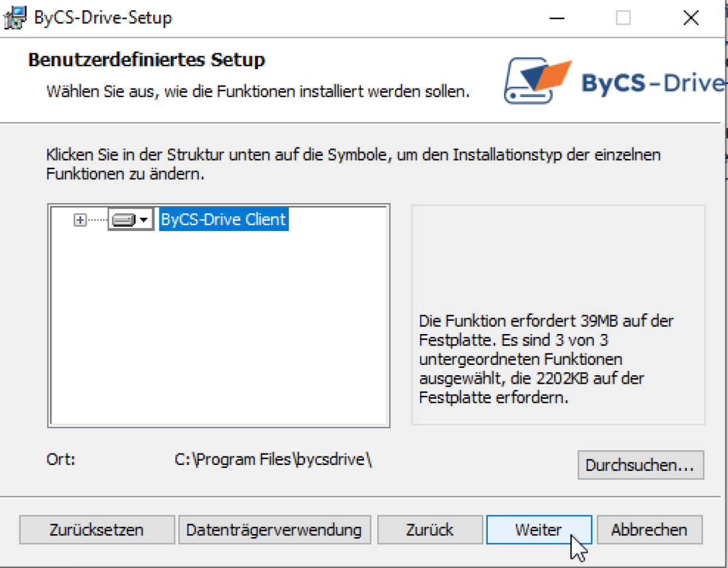Screen dimensions: 728x568
Task: Click the Benutzerdefiniertes Setup heading
Action: (x=146, y=60)
